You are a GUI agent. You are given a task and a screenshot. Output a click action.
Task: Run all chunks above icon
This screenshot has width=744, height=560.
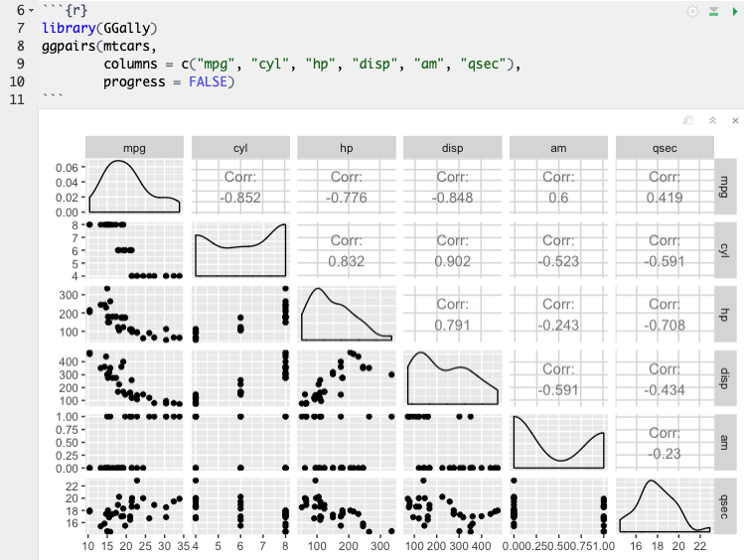(x=713, y=11)
